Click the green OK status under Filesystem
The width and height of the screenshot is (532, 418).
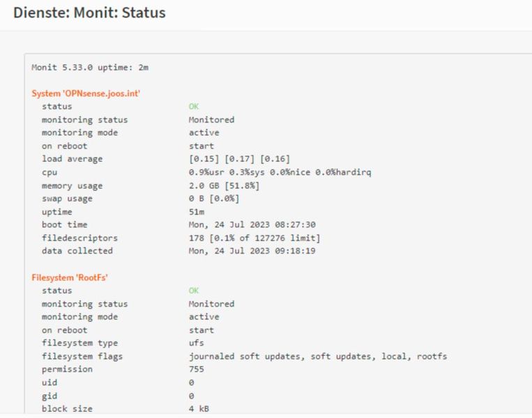click(x=194, y=291)
